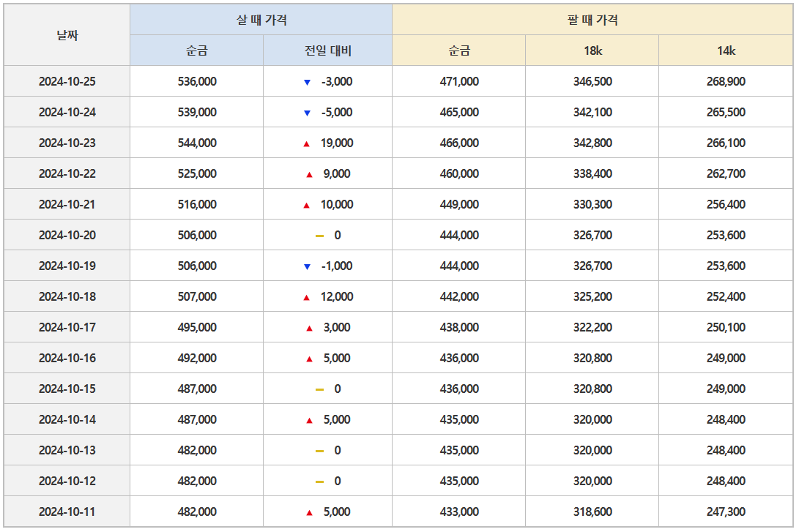Click the blue down arrow in 2024-10-19 row
799x532 pixels.
point(307,267)
